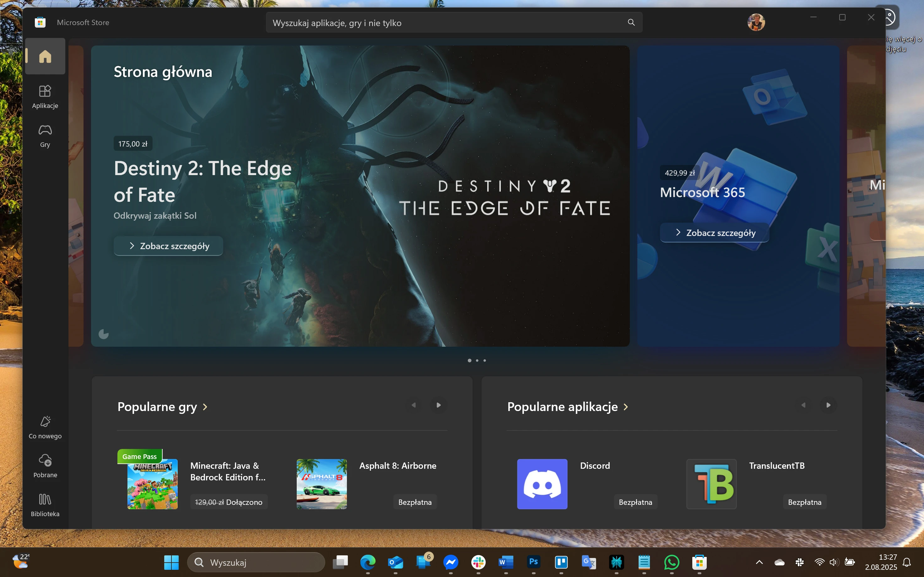
Task: Click the taskbar Wyszukaj search box
Action: pyautogui.click(x=256, y=562)
